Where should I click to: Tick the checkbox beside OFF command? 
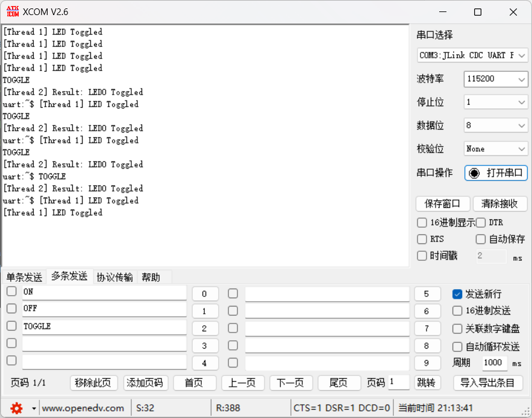(11, 308)
